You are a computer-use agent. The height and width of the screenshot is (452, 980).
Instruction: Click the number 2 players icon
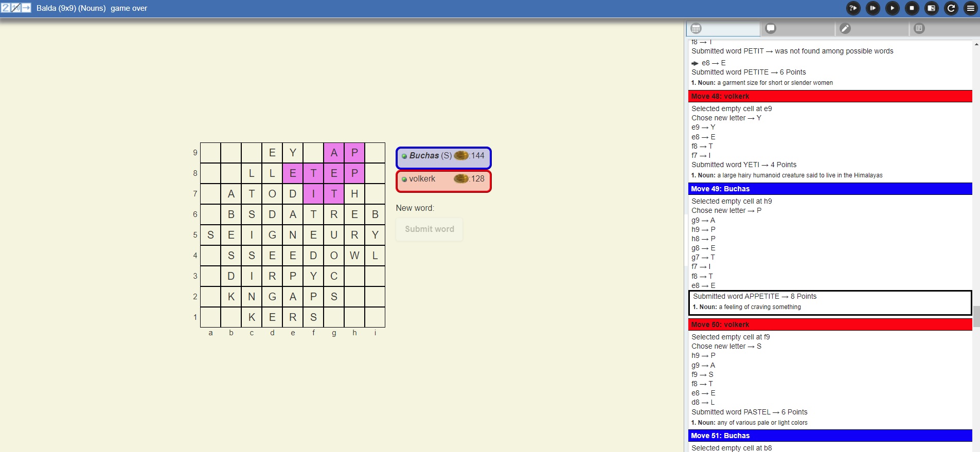pyautogui.click(x=6, y=8)
